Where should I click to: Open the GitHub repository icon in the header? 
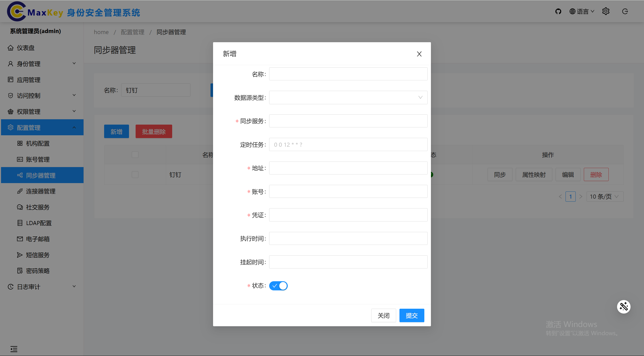pyautogui.click(x=558, y=11)
